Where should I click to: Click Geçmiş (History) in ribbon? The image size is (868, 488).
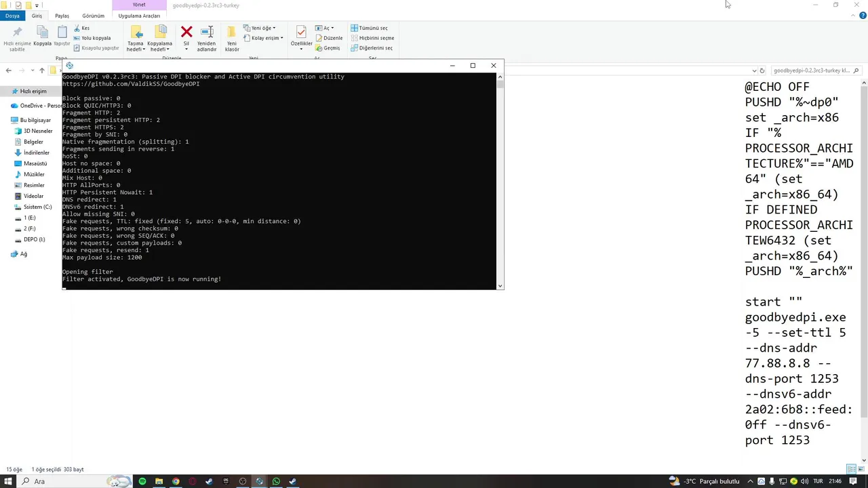(x=328, y=48)
